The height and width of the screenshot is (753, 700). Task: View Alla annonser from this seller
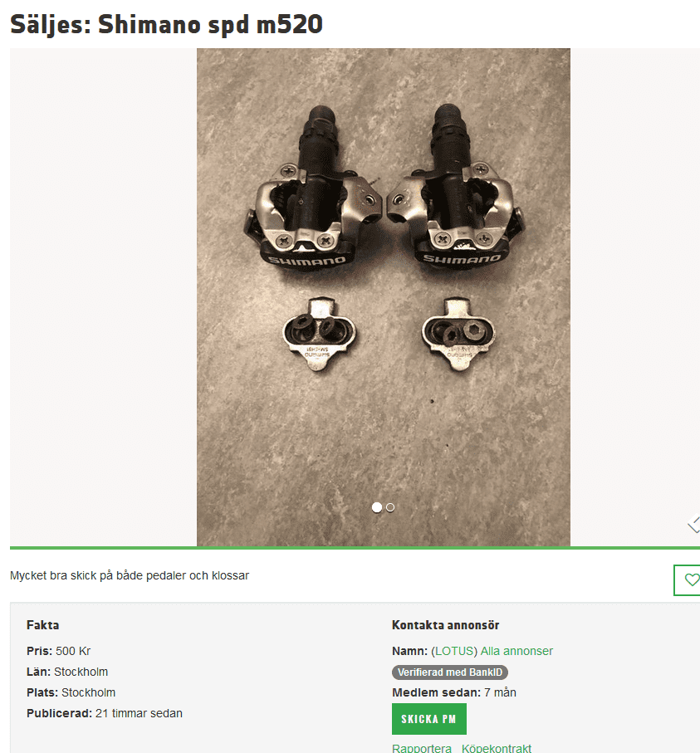516,651
